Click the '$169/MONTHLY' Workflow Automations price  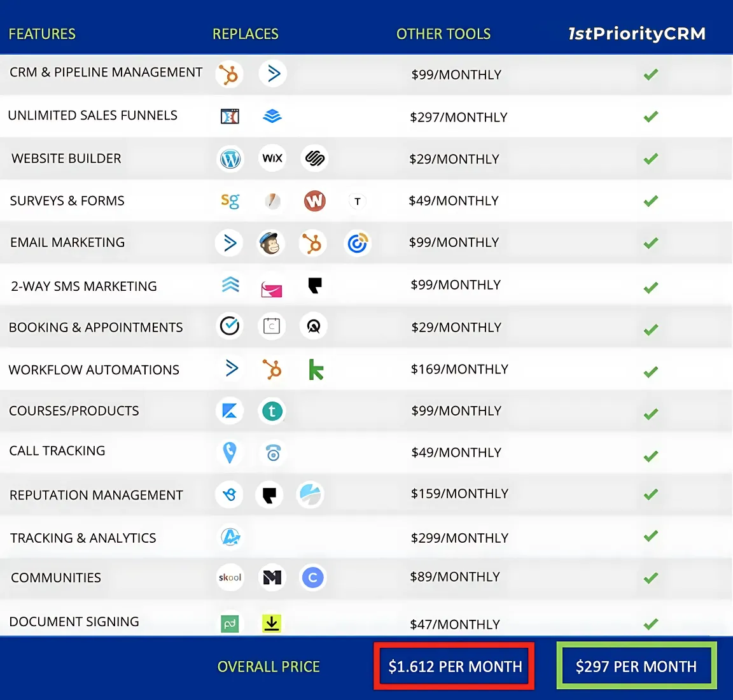pos(459,369)
